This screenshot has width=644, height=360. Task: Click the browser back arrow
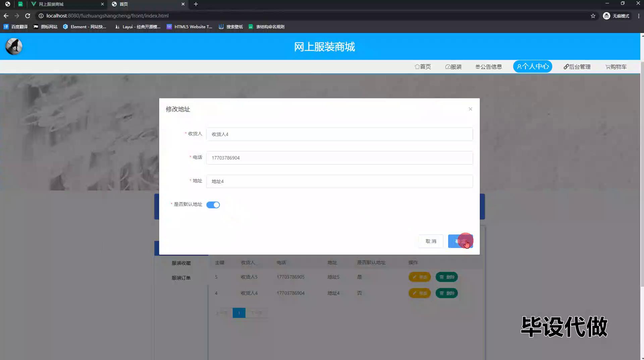[x=6, y=16]
